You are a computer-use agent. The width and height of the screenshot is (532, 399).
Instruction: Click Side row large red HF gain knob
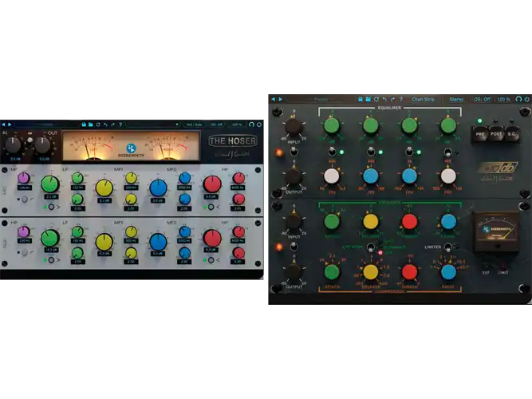coord(212,238)
